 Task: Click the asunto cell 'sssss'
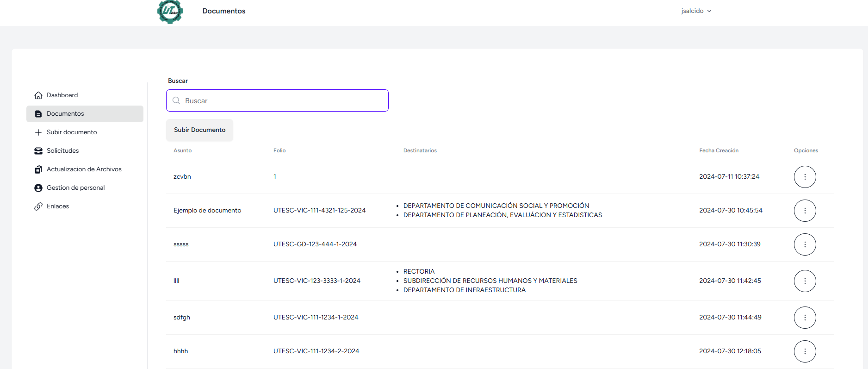[x=181, y=244]
